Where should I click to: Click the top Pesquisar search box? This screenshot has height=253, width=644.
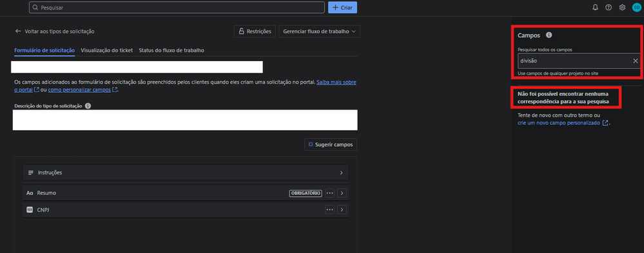tap(177, 7)
